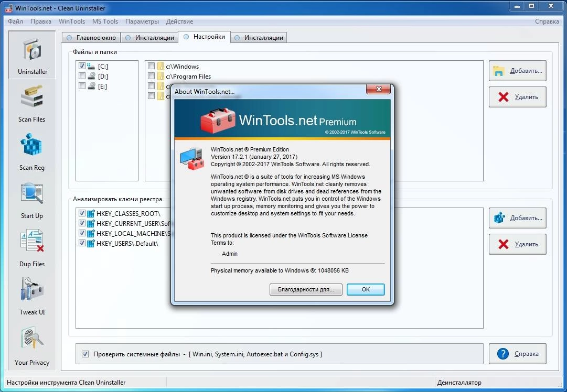The image size is (567, 392).
Task: Uncheck the C: drive checkbox
Action: [x=82, y=66]
